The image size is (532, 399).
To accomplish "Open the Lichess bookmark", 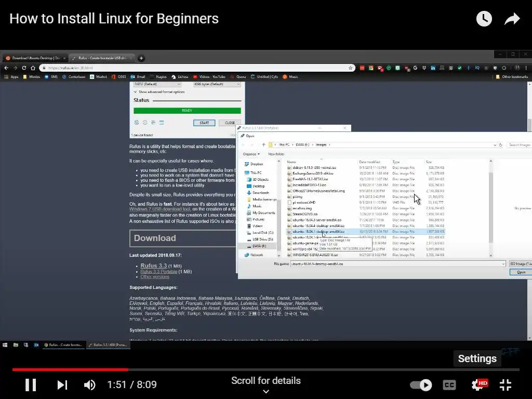I will pos(180,77).
